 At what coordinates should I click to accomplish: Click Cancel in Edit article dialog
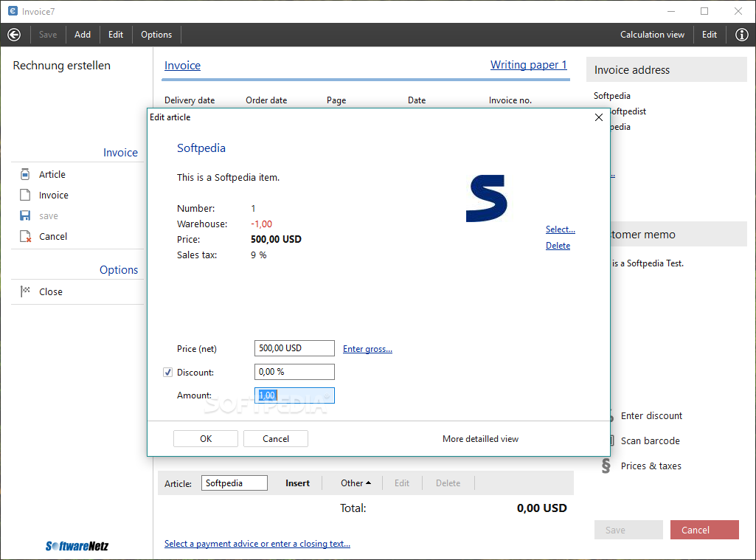coord(276,438)
